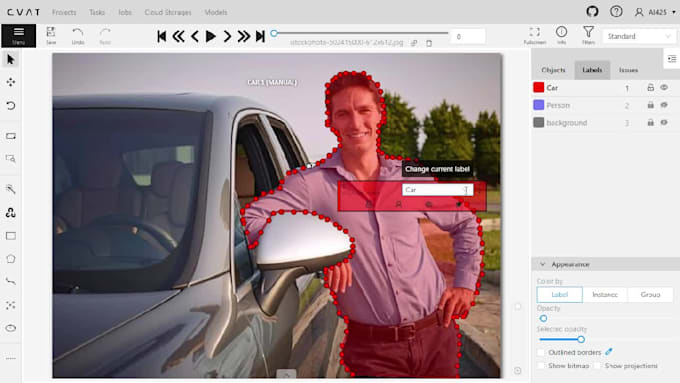Go forward with a step
Image resolution: width=680 pixels, height=383 pixels.
244,36
